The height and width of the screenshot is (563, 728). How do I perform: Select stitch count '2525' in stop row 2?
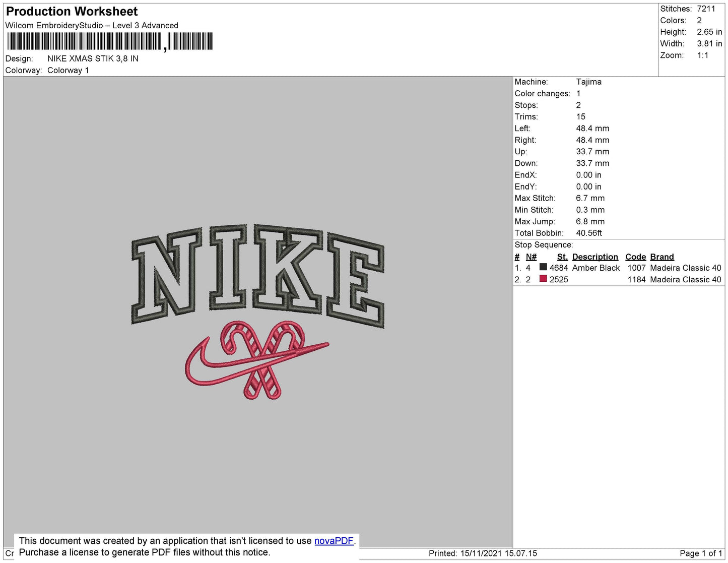[x=559, y=280]
